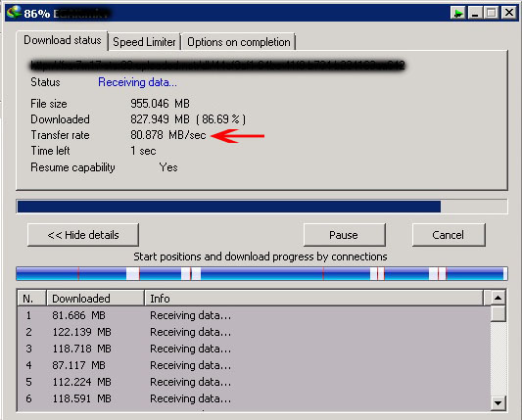Screen dimensions: 522x420
Task: Click the scroll up arrow in connections list
Action: tap(498, 298)
